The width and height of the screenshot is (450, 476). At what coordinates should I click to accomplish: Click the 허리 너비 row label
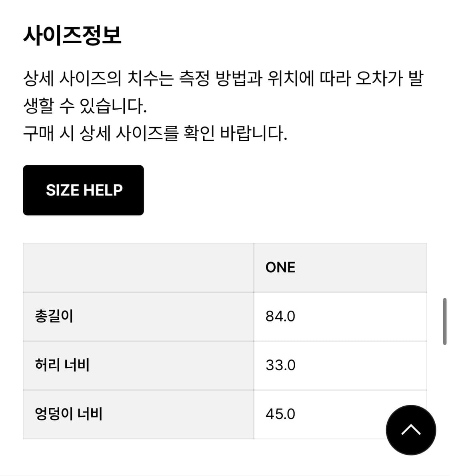(62, 365)
